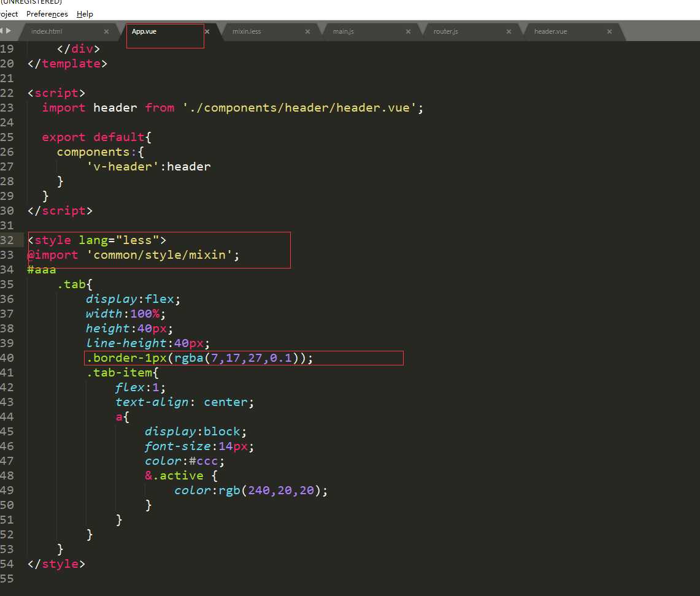
Task: Open the Preferences menu
Action: (47, 14)
